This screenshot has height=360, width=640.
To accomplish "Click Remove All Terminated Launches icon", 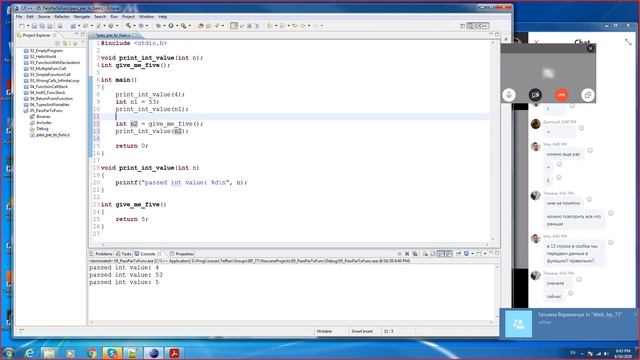I will click(415, 254).
